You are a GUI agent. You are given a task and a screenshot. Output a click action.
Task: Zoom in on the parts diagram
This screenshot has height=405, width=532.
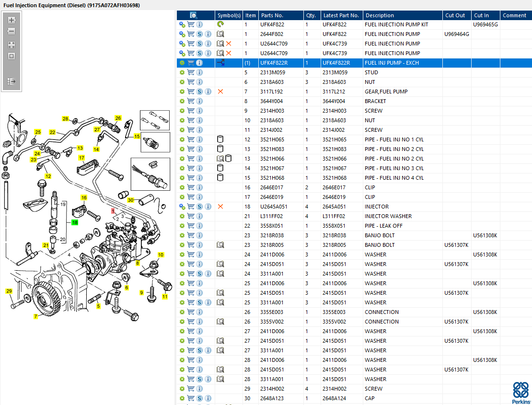tap(12, 20)
